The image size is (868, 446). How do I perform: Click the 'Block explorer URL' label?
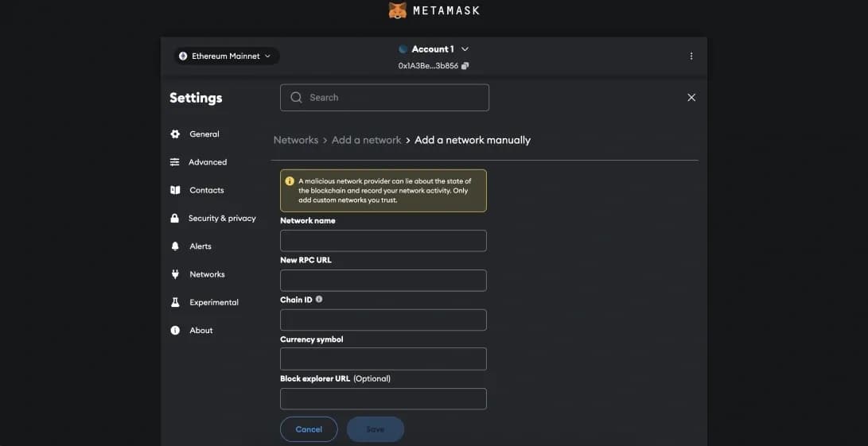pyautogui.click(x=315, y=378)
